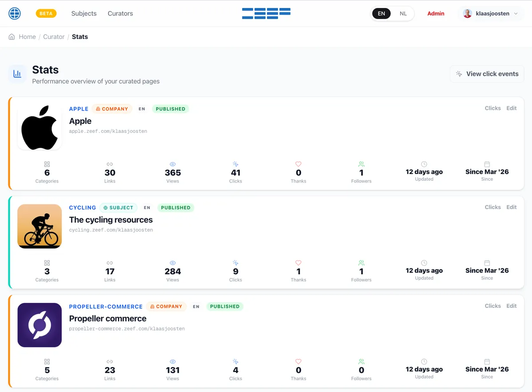This screenshot has height=392, width=532.
Task: Click the Followers icon on the cycling card
Action: point(361,263)
